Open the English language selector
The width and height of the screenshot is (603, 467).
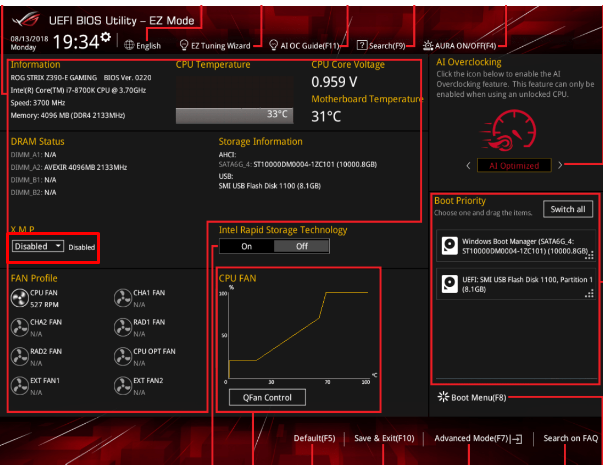coord(143,46)
